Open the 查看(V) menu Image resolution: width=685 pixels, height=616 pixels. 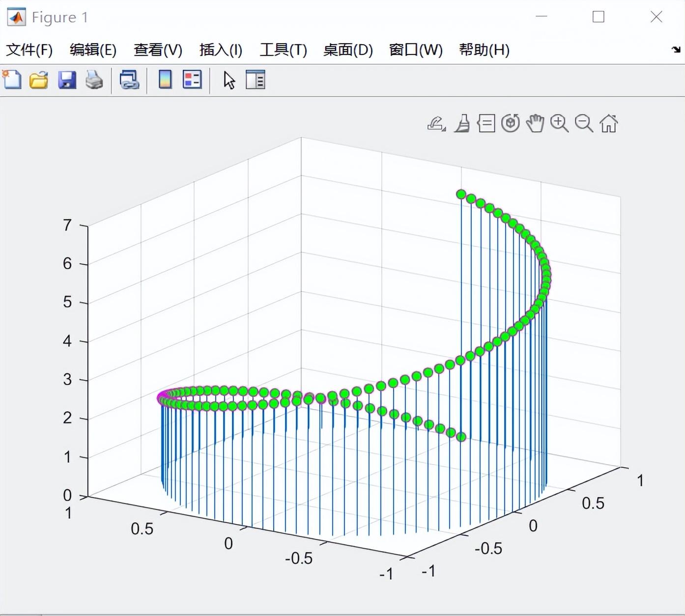click(158, 50)
